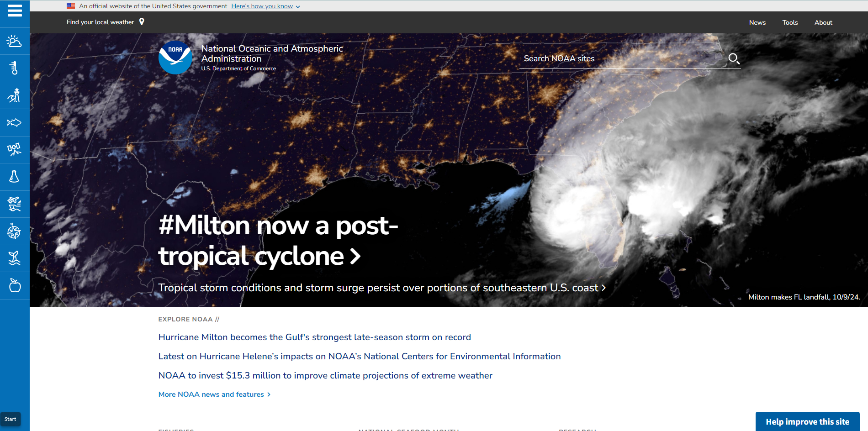
Task: Click the chevron after the Milton headline
Action: [355, 256]
